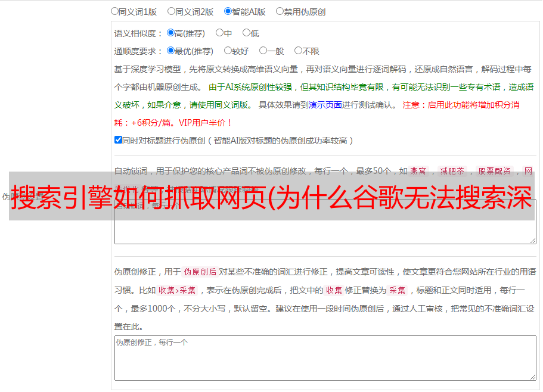Click the 减肥茶 example keyword
Screen dimensions: 543x392
coord(452,171)
